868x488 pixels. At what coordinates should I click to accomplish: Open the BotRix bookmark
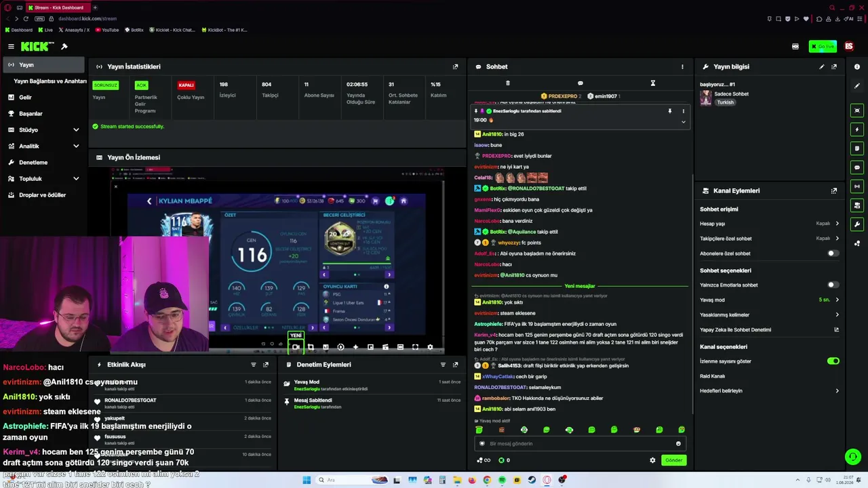click(134, 30)
